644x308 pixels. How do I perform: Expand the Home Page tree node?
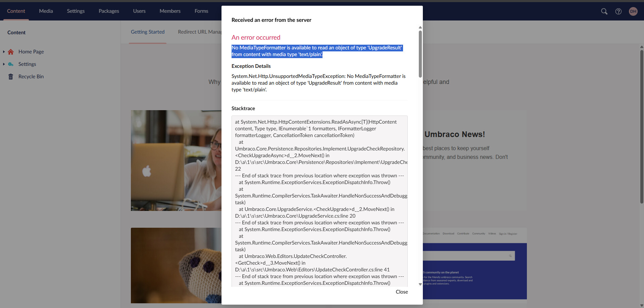[x=4, y=52]
